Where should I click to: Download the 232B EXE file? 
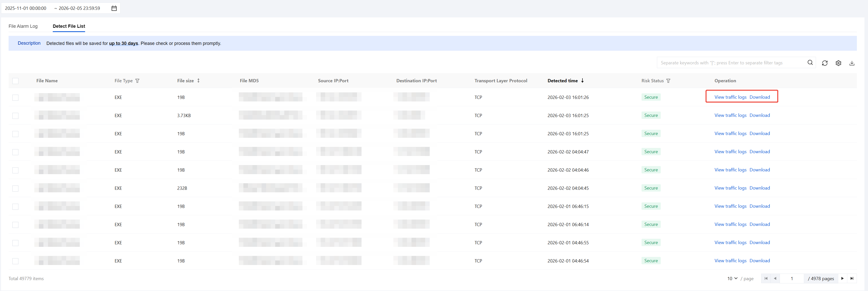click(x=759, y=188)
